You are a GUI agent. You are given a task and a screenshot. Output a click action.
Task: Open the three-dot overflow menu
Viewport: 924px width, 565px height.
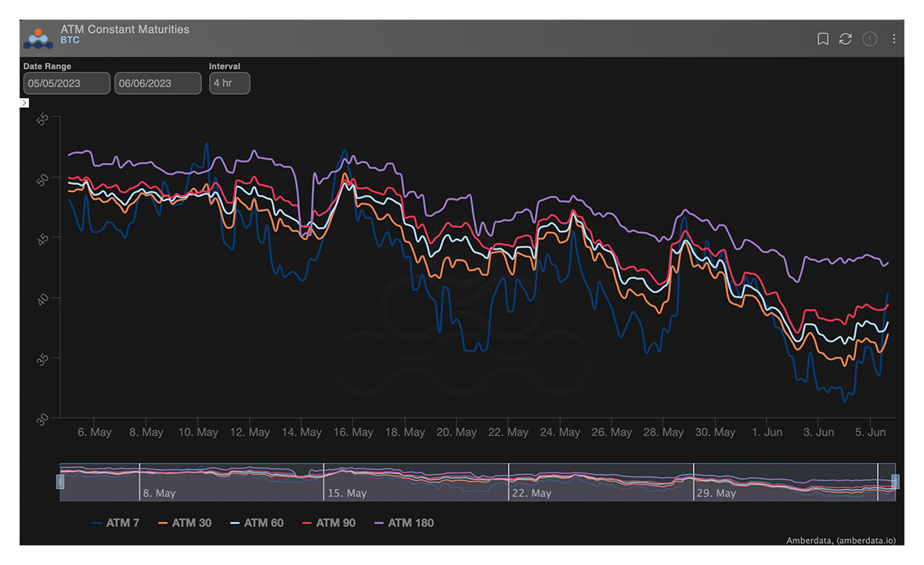coord(893,38)
